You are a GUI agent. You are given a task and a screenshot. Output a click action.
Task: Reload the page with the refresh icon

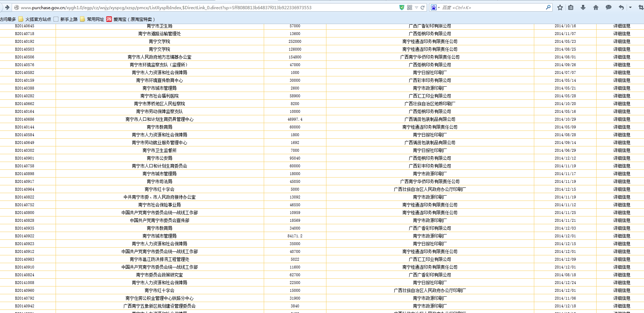(422, 7)
